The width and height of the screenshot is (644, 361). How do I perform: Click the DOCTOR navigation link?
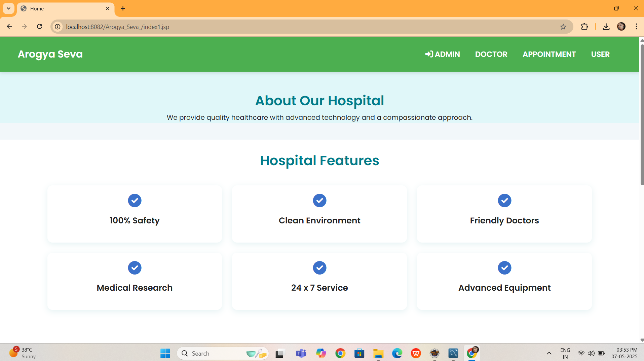tap(491, 54)
